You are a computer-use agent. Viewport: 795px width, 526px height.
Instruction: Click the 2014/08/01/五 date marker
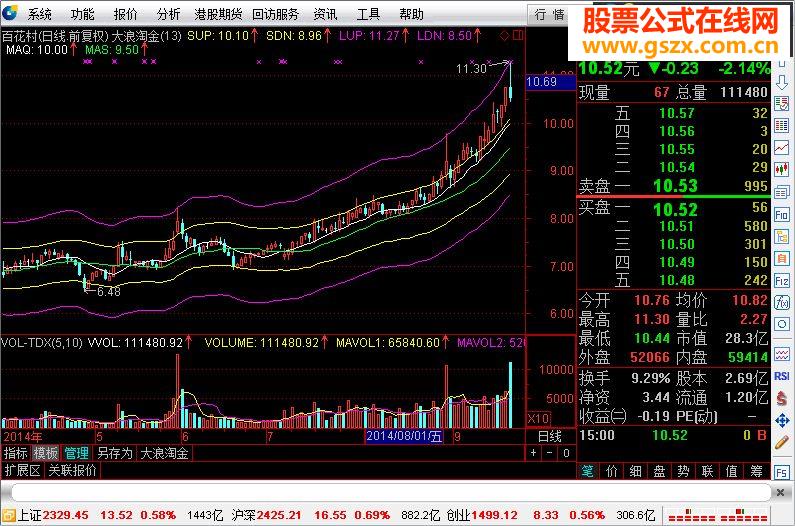coord(404,436)
